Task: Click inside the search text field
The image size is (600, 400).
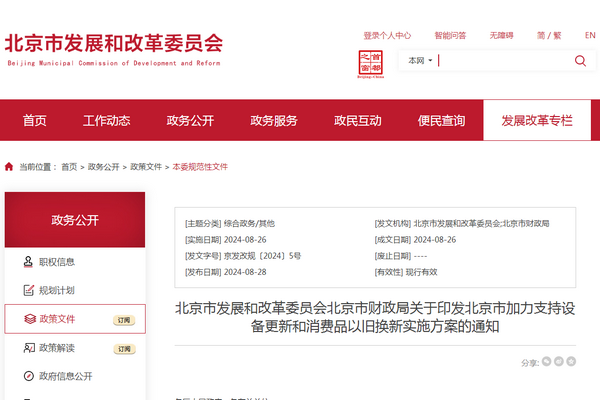Action: [x=500, y=61]
